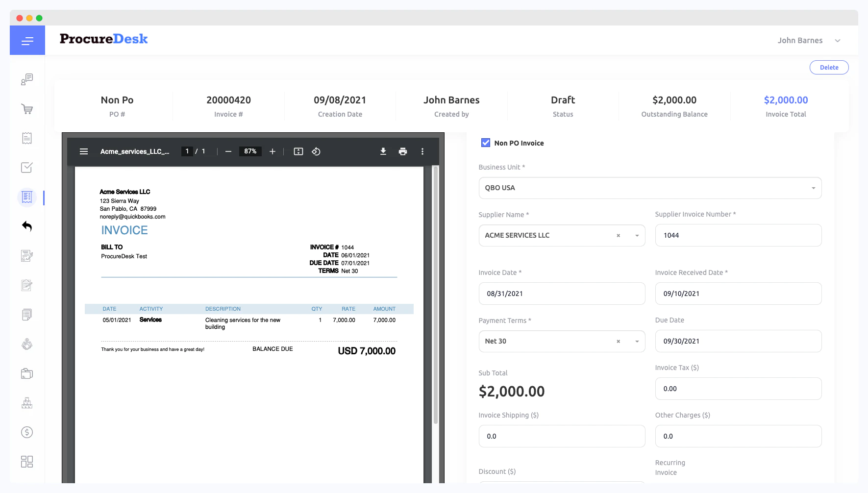Expand the Payment Terms dropdown arrow

[x=637, y=342]
